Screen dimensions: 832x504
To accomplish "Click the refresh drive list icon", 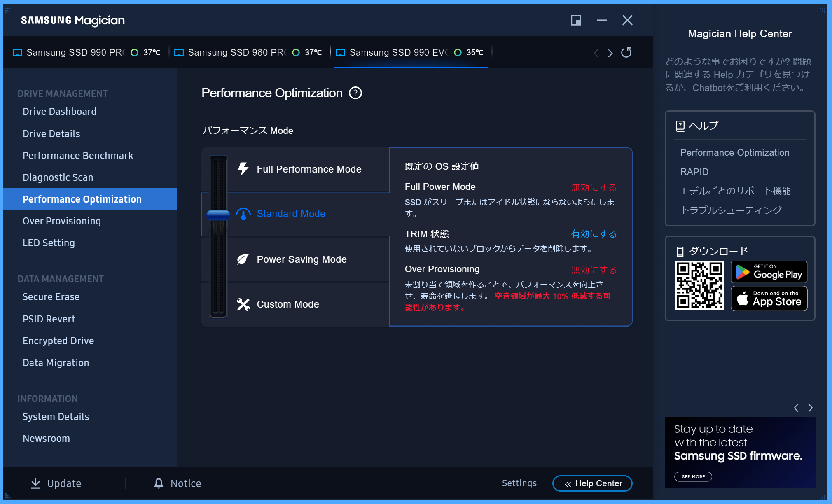I will pos(626,52).
